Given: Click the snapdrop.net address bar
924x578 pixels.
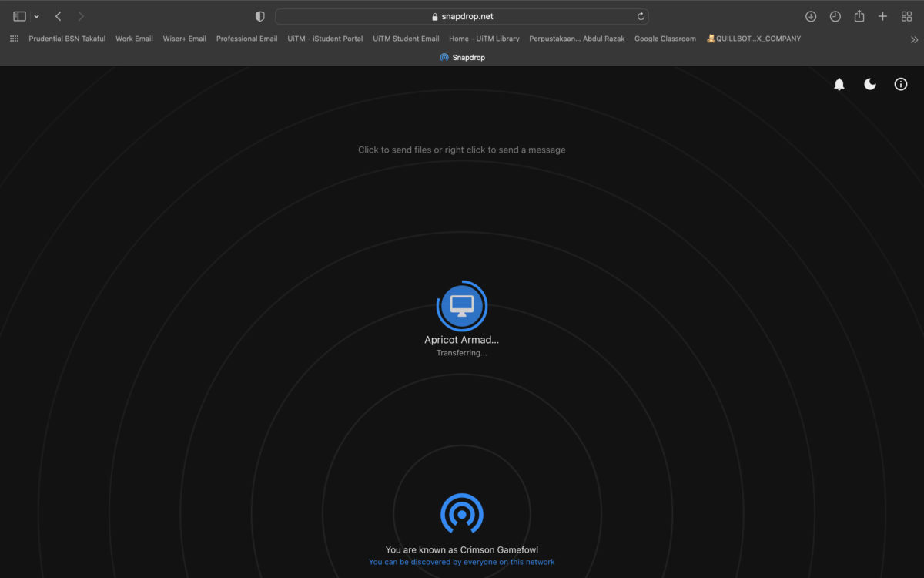Looking at the screenshot, I should point(462,16).
